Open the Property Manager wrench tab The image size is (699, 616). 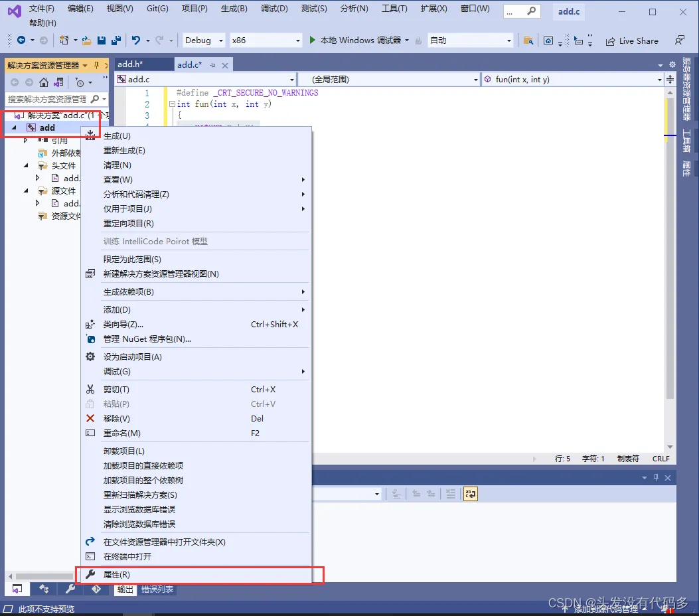pyautogui.click(x=70, y=589)
